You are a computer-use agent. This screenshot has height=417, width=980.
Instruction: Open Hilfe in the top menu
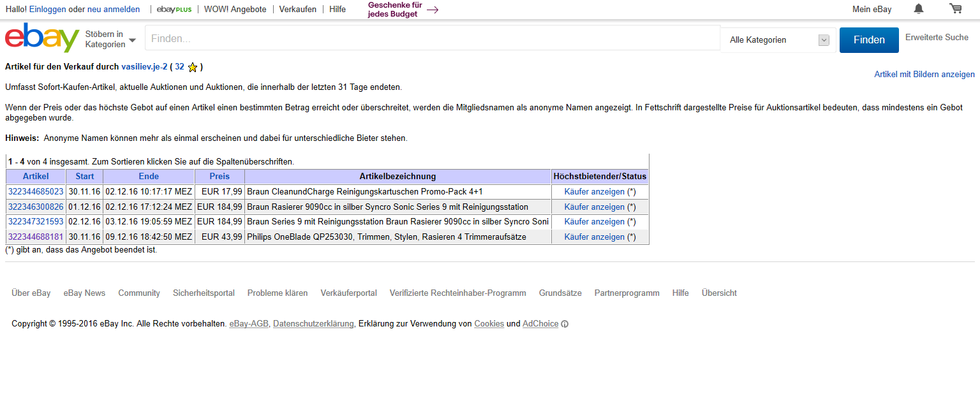(338, 9)
